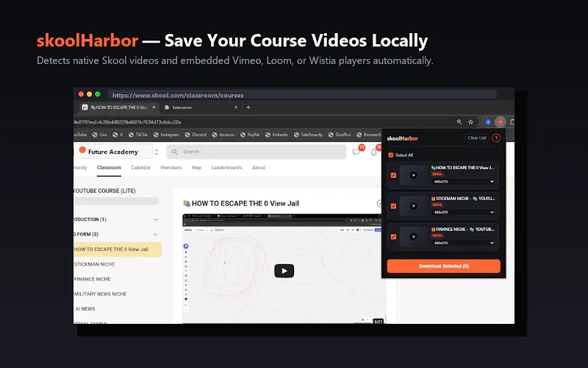Play preview of STICKMAN NICHE video thumbnail
The width and height of the screenshot is (588, 368).
413,206
